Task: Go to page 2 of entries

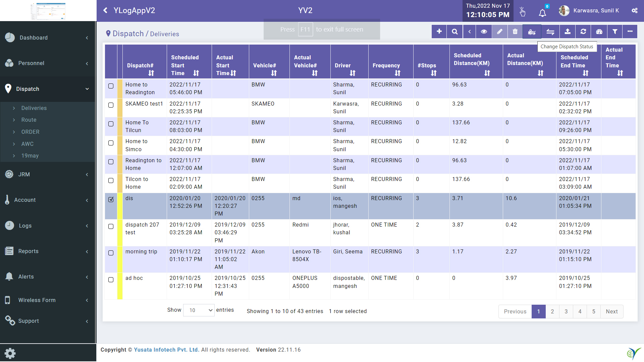Action: click(x=552, y=311)
